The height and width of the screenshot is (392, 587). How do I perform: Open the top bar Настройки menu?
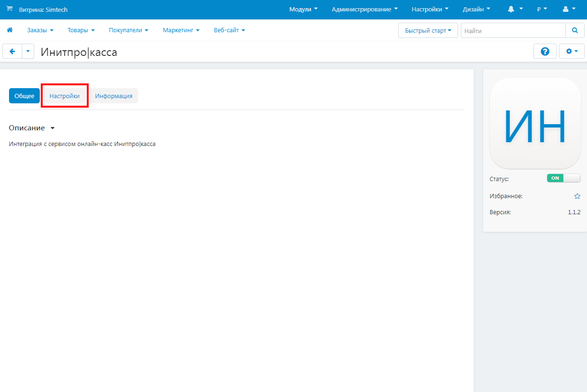(430, 9)
